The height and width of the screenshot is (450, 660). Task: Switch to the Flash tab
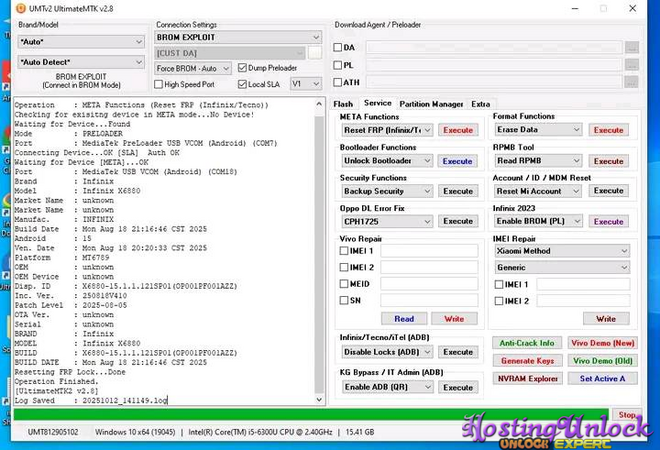343,104
